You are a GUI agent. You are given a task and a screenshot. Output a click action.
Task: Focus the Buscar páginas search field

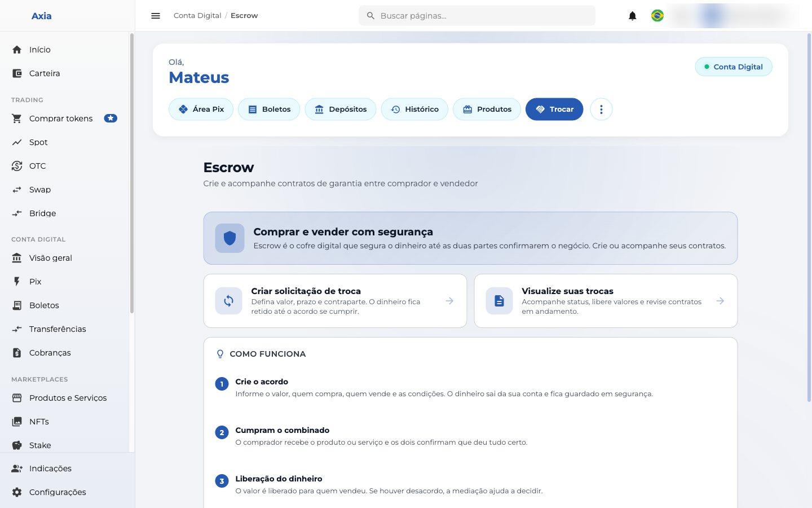click(477, 16)
